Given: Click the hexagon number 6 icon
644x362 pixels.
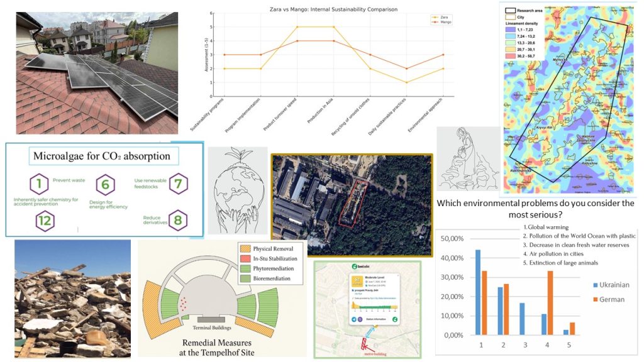Looking at the screenshot, I should tap(105, 185).
